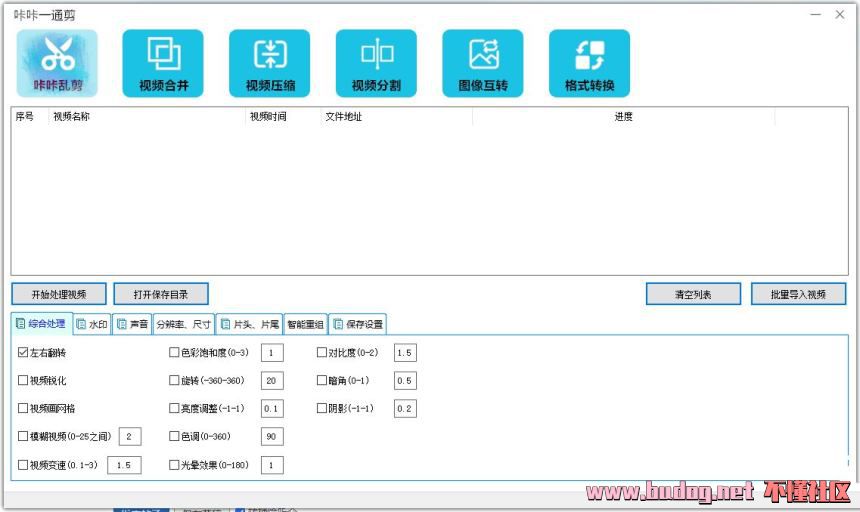This screenshot has height=512, width=860.
Task: Launch the 格式转换 format conversion tool
Action: [589, 62]
